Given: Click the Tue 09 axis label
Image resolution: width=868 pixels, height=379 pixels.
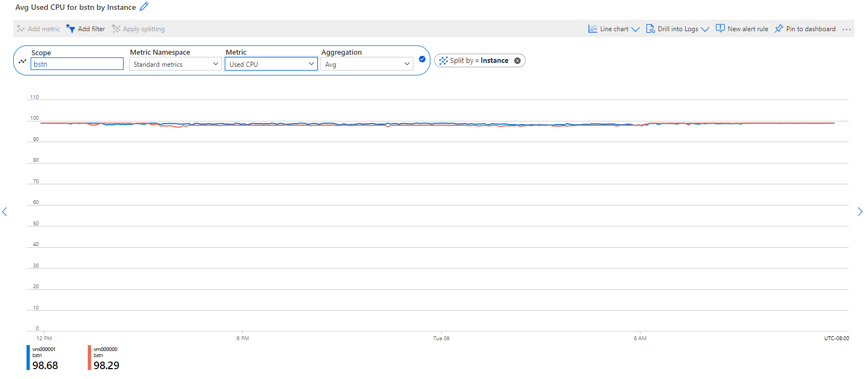Looking at the screenshot, I should pyautogui.click(x=441, y=339).
